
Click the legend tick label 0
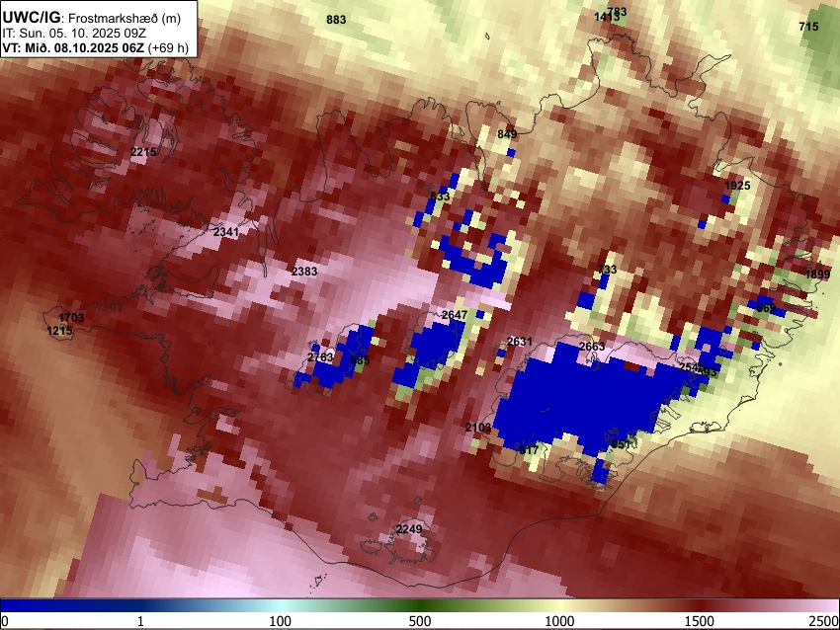(5, 621)
